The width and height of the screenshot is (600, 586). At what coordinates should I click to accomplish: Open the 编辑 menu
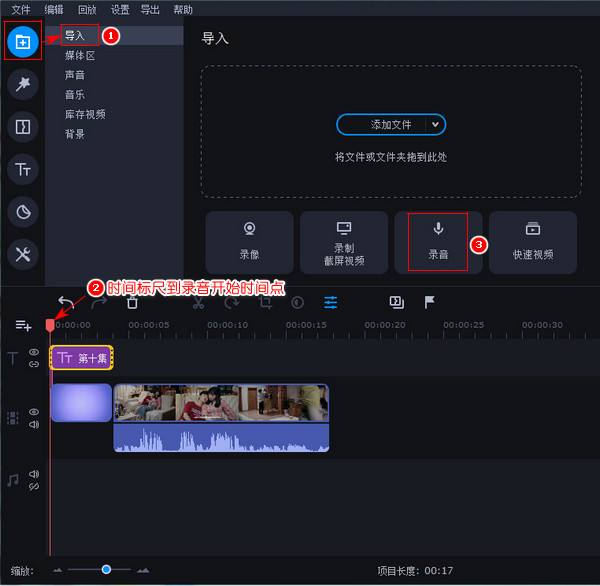coord(54,9)
